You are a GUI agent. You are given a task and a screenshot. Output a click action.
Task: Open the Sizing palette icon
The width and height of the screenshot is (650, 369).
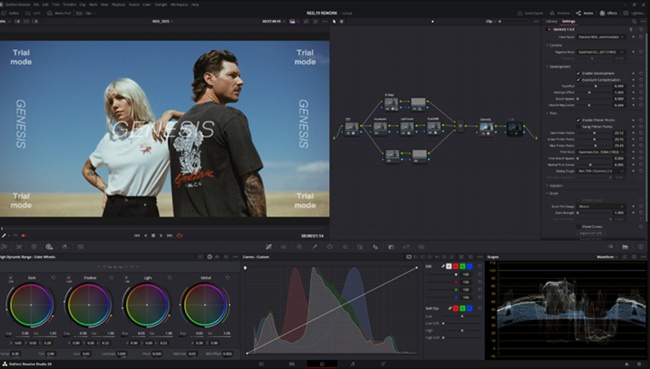pyautogui.click(x=406, y=247)
